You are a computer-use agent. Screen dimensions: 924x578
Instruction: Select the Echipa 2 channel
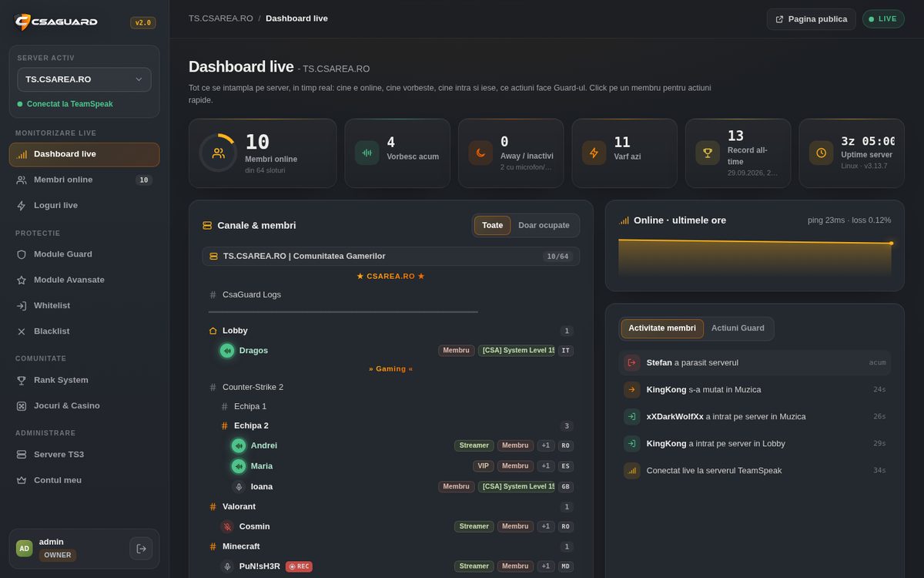(x=397, y=425)
